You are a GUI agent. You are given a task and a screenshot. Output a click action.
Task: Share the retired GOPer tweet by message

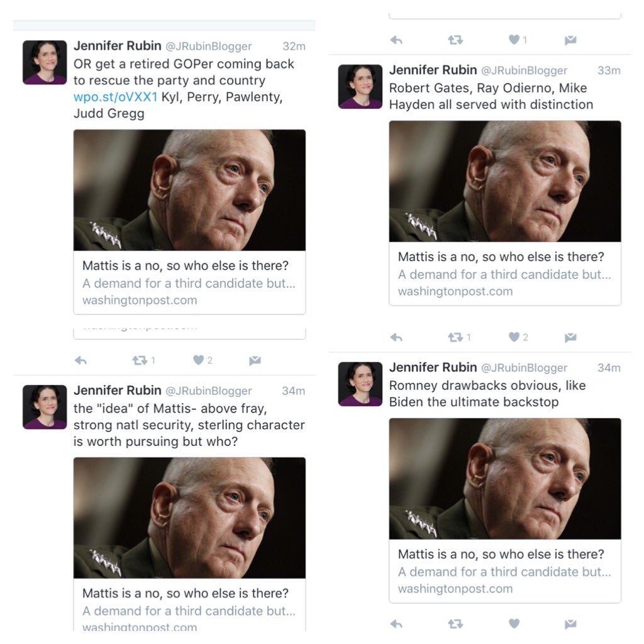point(255,360)
